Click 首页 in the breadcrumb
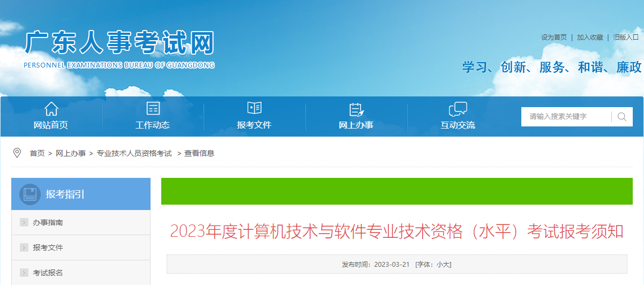644x285 pixels. (38, 153)
